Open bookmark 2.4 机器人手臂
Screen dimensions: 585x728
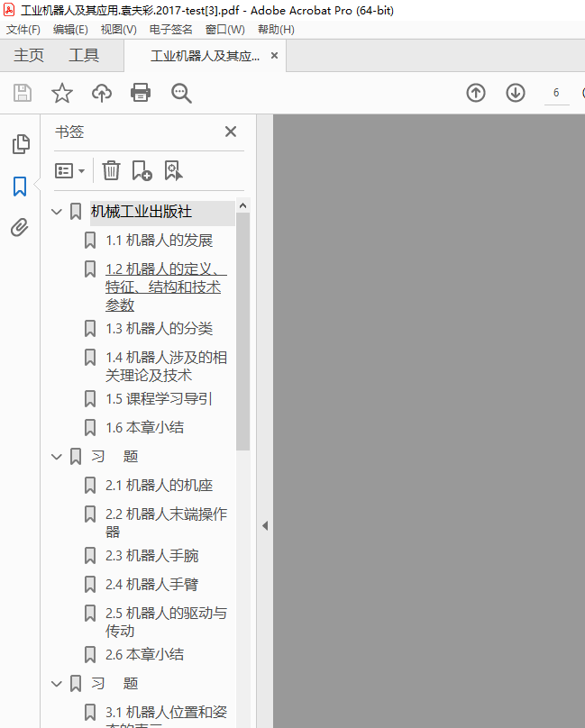(x=152, y=585)
